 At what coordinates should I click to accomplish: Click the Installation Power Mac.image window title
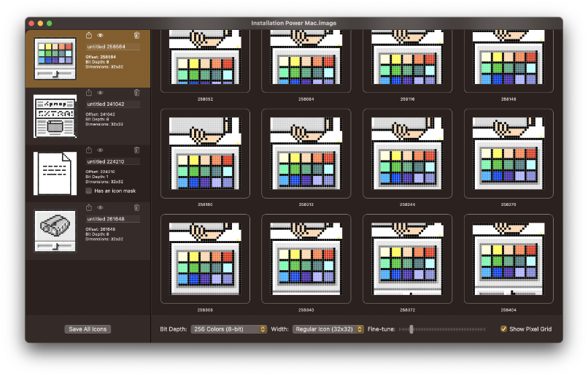click(x=293, y=23)
